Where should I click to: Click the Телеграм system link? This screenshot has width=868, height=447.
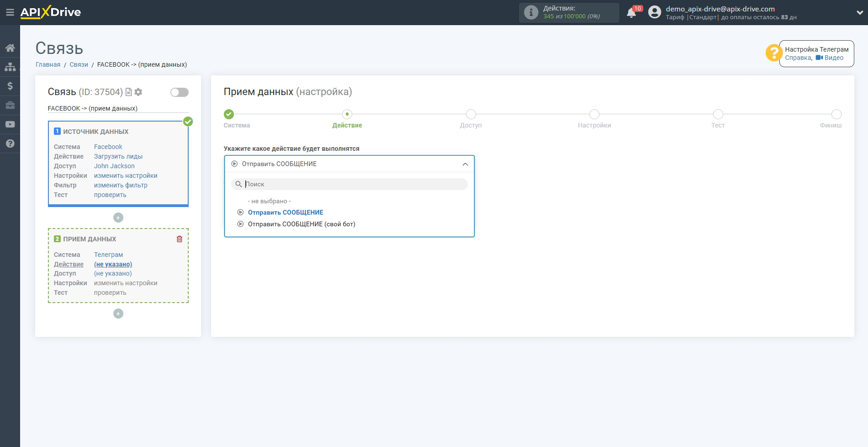point(108,255)
